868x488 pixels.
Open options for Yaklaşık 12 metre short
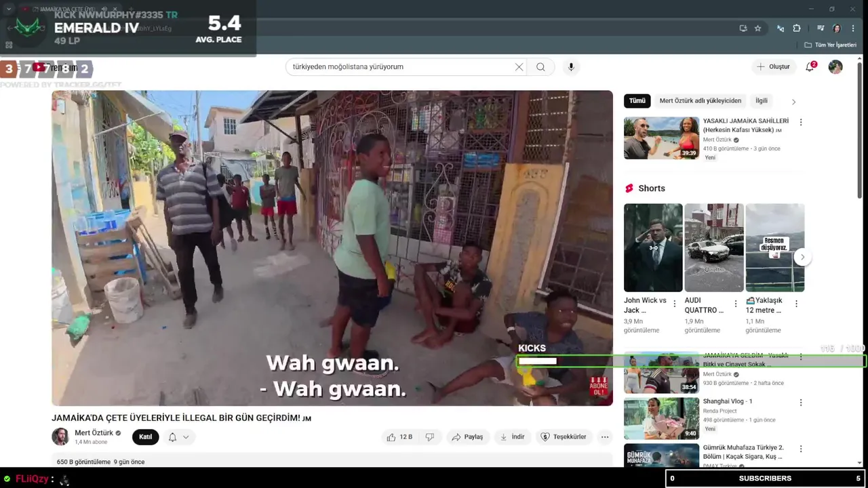click(x=796, y=304)
